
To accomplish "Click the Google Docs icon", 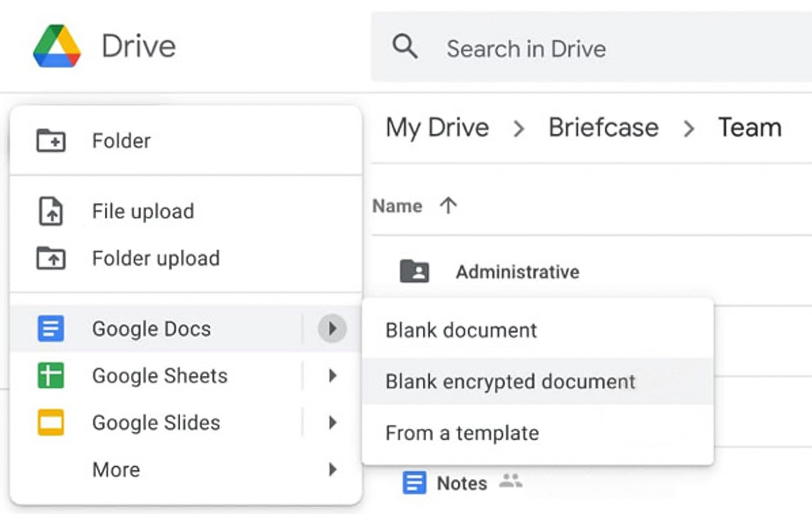I will point(51,329).
